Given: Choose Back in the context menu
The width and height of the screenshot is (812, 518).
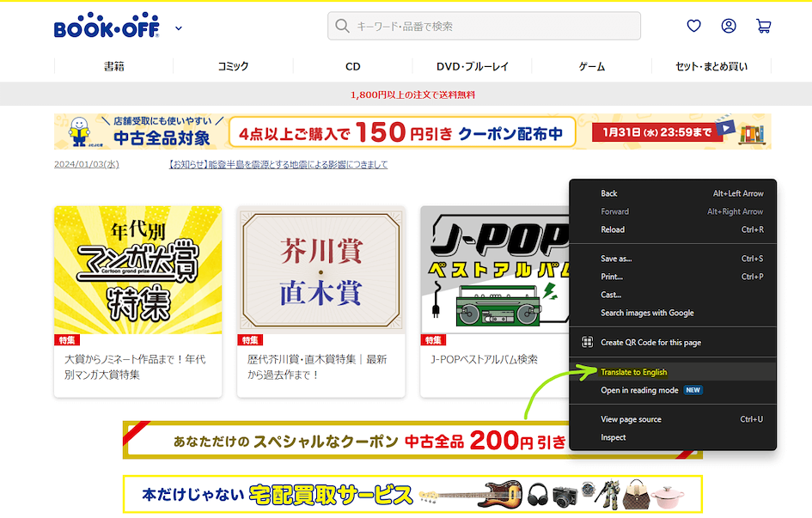Looking at the screenshot, I should point(673,193).
